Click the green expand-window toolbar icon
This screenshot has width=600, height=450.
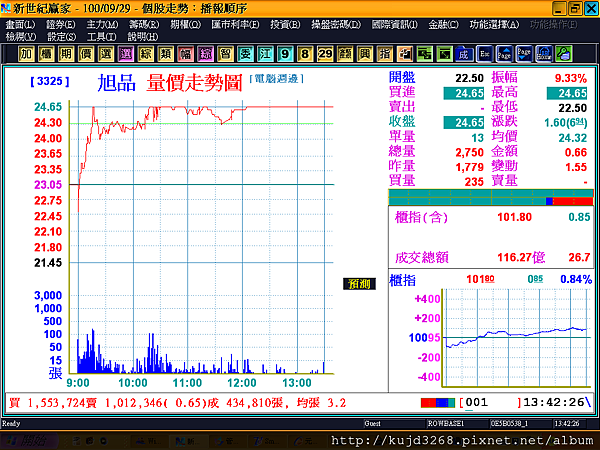(444, 54)
